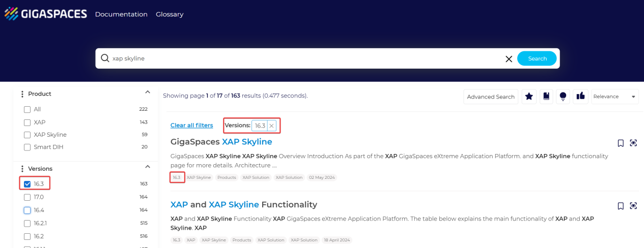Preview the GigaSpaces XAP Skyline result

pyautogui.click(x=633, y=143)
